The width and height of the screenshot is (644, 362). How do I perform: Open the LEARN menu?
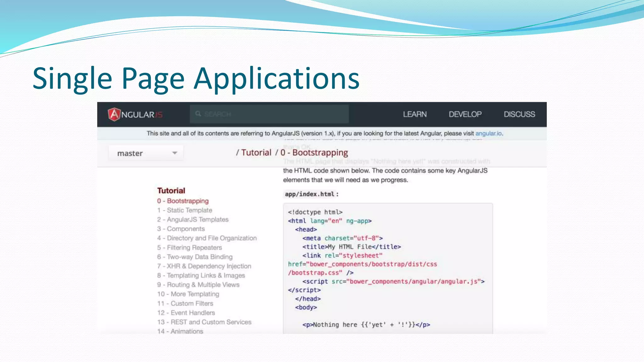point(415,114)
